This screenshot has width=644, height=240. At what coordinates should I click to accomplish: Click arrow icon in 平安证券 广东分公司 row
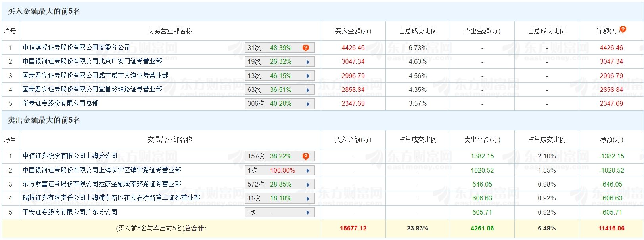[x=308, y=213]
